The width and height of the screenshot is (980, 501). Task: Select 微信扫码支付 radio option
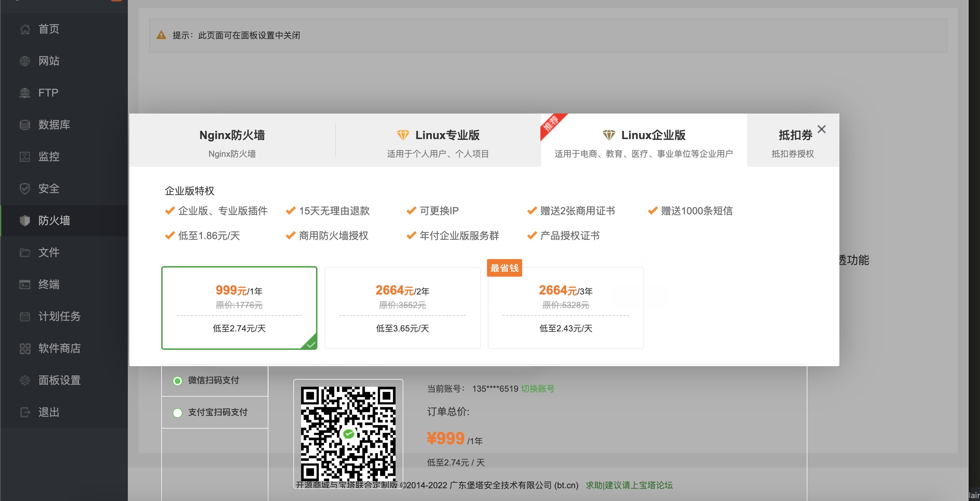click(177, 380)
